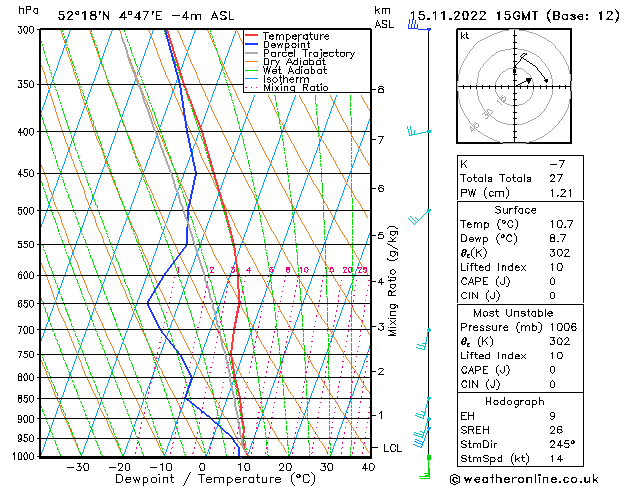Screen dimensions: 629x486
Task: Click the wind barb at 300 hPa
Action: pos(419,26)
